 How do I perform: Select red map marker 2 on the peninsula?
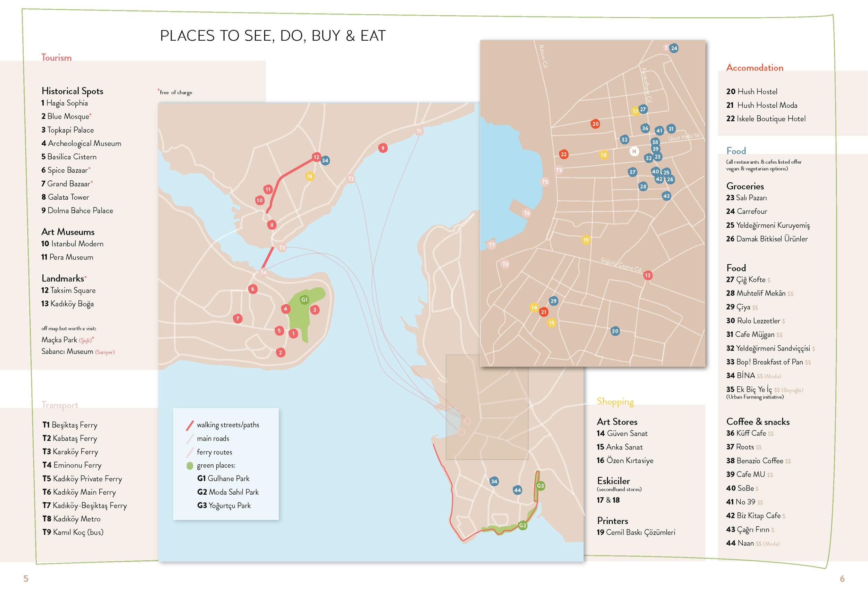[280, 353]
